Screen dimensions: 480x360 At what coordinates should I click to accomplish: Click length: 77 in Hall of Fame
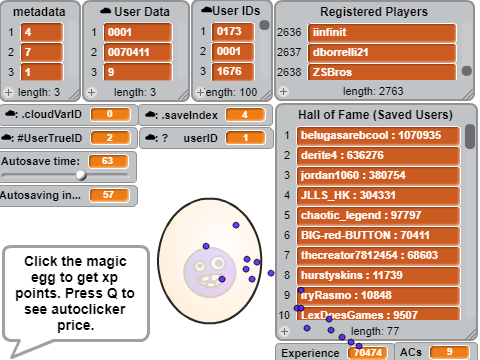pos(375,331)
